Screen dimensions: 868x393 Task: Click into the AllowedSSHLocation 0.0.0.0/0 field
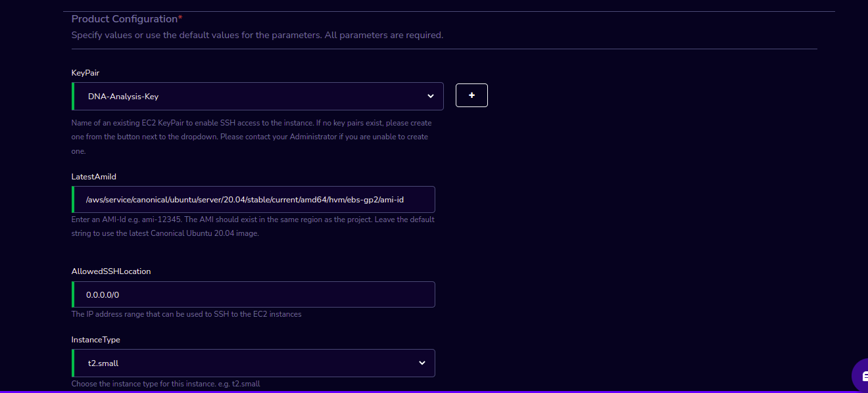[253, 294]
